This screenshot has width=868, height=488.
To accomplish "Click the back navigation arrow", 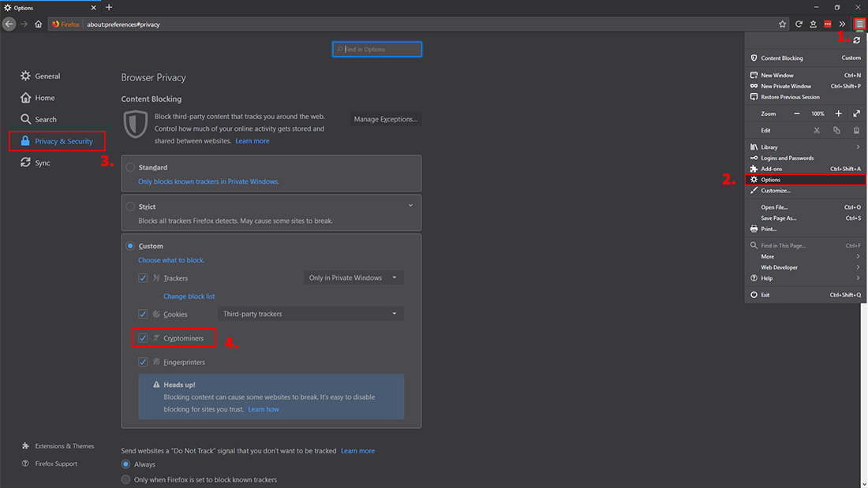I will 9,24.
